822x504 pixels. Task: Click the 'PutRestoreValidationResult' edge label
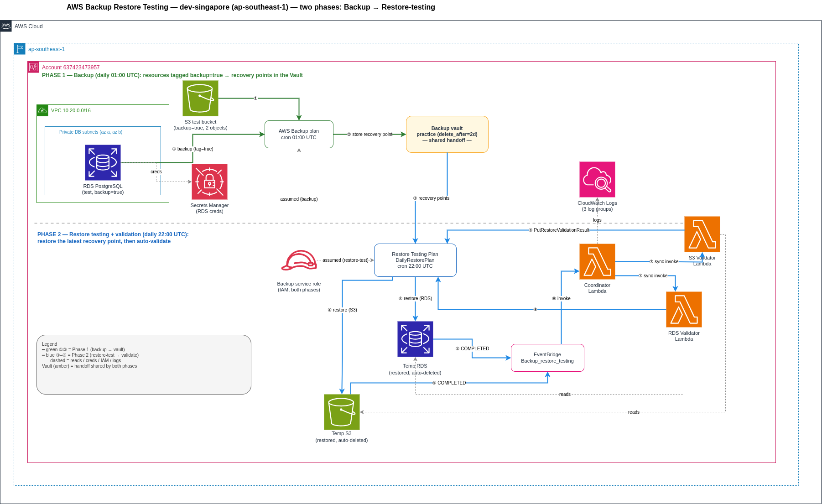pos(559,230)
